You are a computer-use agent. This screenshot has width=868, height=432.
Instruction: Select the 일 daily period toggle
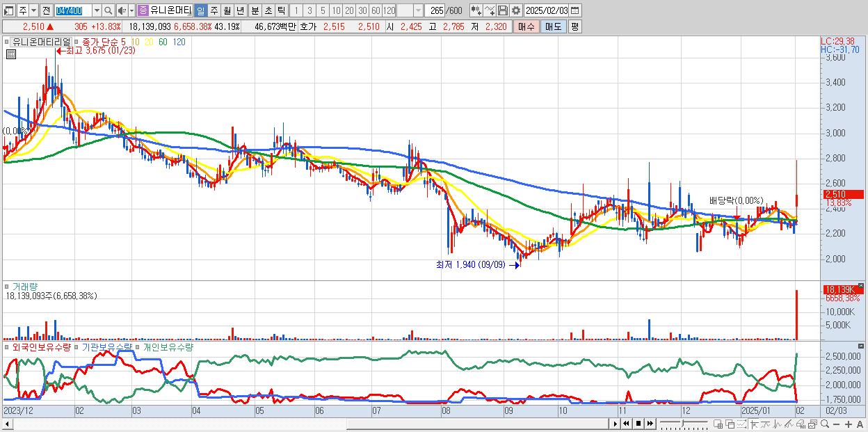pos(200,10)
